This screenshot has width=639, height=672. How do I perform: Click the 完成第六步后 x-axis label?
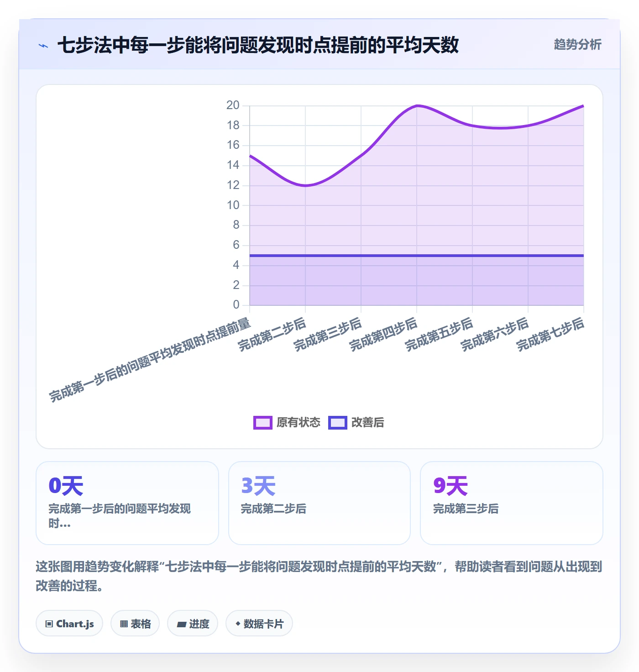pos(495,335)
